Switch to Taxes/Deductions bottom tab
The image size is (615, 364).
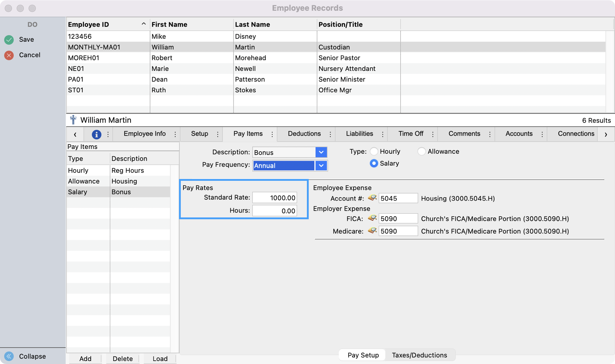pos(419,355)
